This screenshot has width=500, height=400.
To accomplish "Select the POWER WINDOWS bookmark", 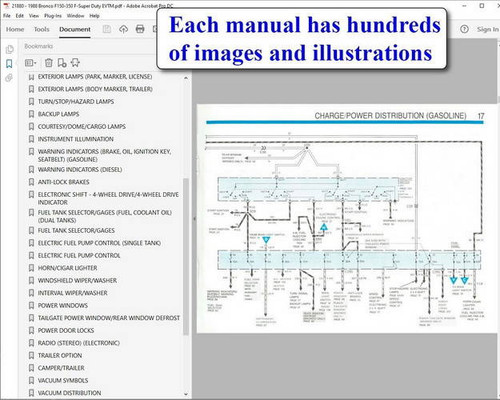I will [x=63, y=306].
